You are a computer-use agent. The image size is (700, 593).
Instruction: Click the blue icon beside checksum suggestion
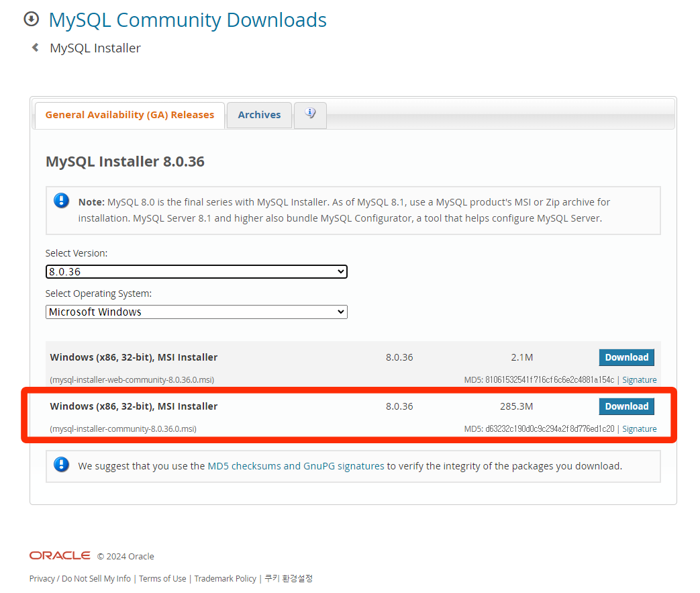[61, 465]
